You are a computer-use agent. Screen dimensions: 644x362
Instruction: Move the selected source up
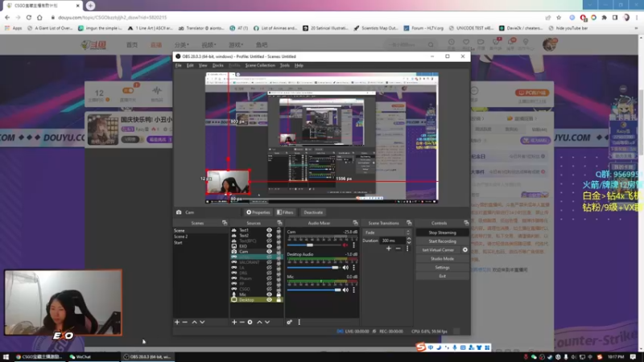pyautogui.click(x=259, y=323)
